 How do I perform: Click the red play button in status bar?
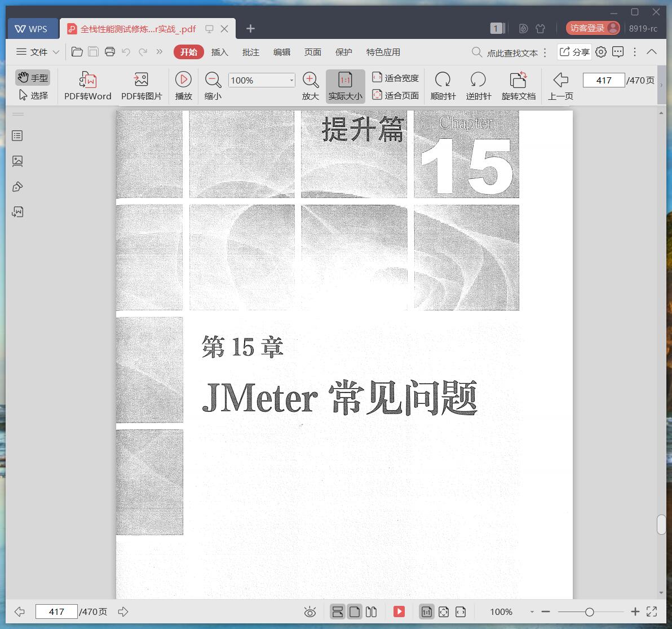coord(399,612)
